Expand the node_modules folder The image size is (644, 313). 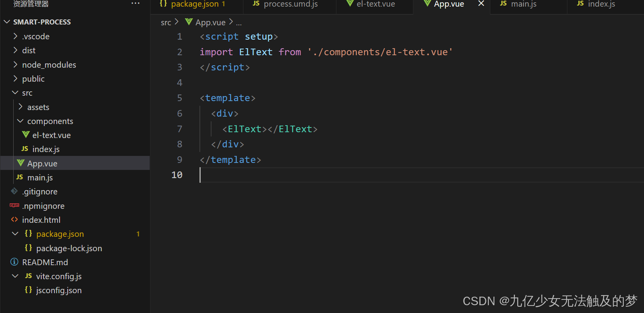pos(15,65)
